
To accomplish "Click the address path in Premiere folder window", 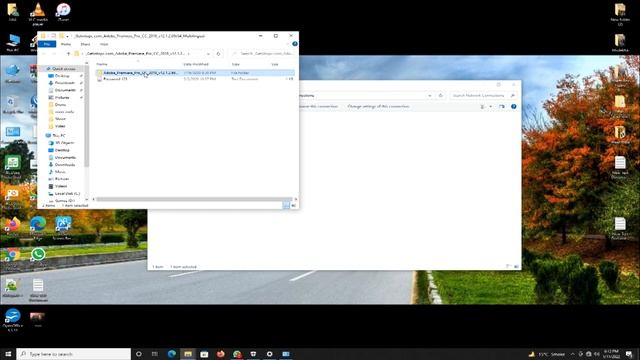I will (137, 53).
